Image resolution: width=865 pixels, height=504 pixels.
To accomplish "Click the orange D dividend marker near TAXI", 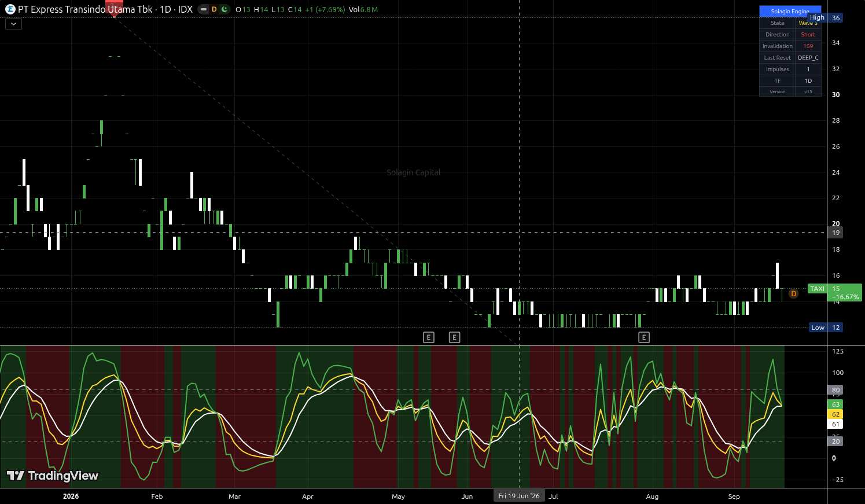I will [x=793, y=294].
